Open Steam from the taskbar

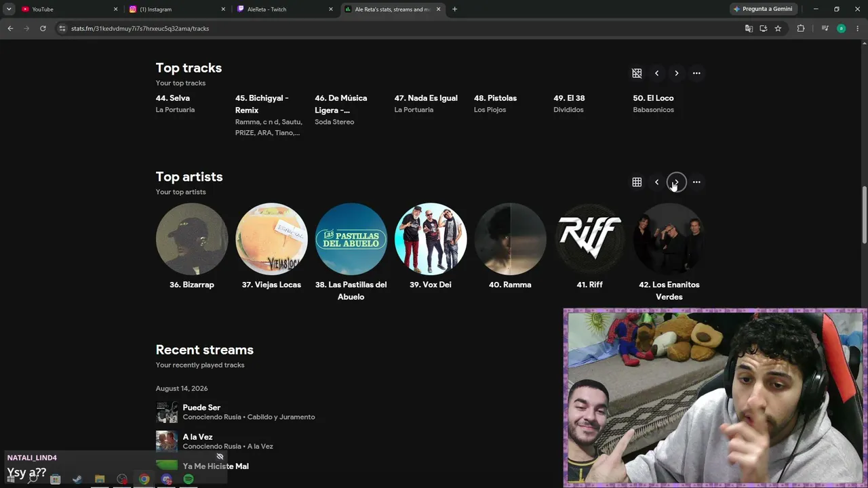tap(77, 479)
